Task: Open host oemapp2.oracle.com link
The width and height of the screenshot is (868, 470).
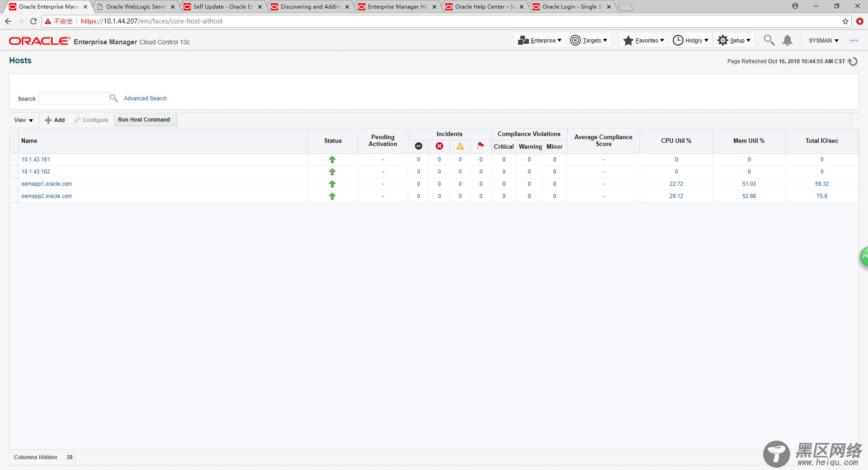Action: [47, 196]
